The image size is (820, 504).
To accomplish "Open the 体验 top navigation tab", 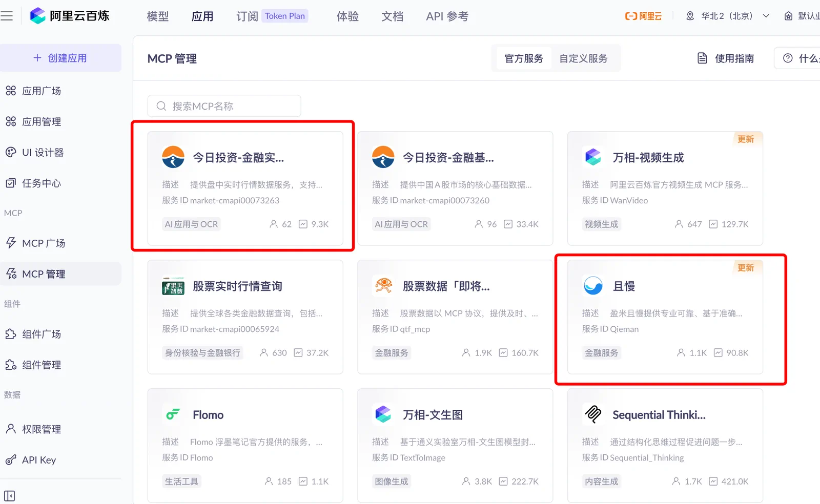I will [347, 16].
